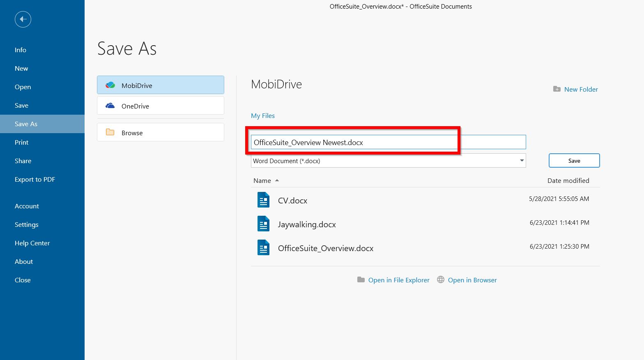Click the 6/23/2021 1:14:41 PM date
644x360 pixels.
(x=559, y=222)
